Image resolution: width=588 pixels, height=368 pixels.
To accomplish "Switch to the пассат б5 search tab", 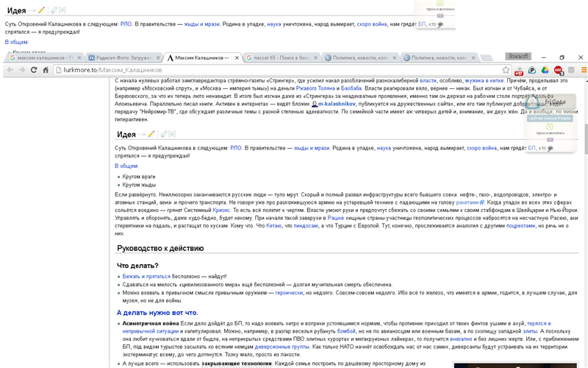I will coord(279,57).
